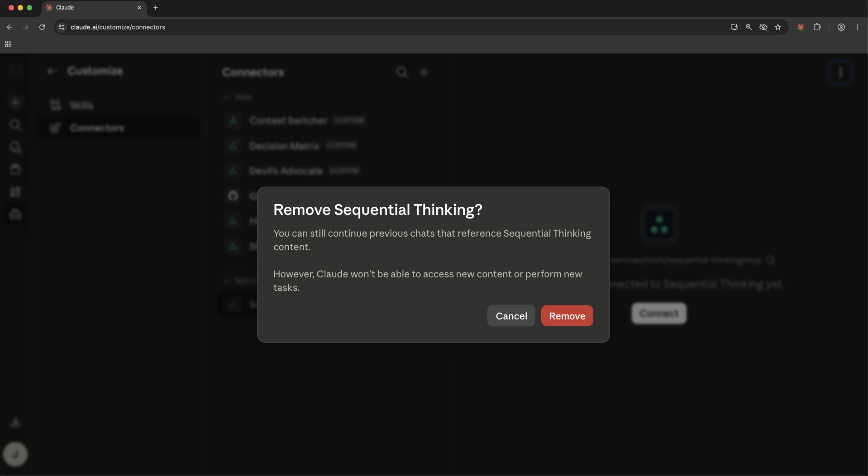Screen dimensions: 868x476
Task: Click the Sequential Thinking connector logo
Action: [659, 224]
